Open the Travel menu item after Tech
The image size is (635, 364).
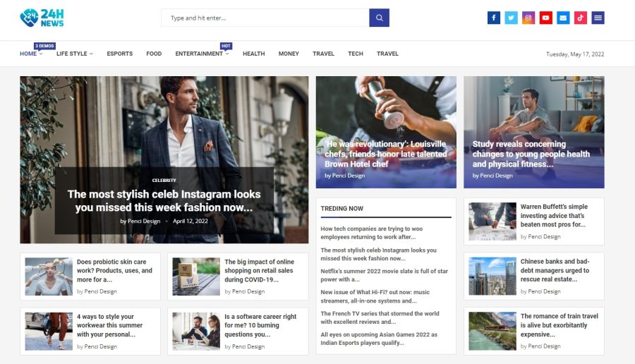(387, 54)
